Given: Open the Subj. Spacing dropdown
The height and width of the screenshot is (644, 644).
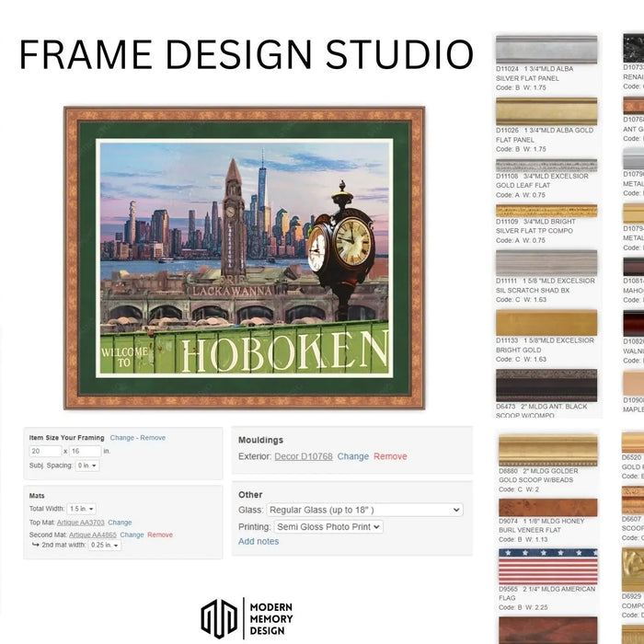Looking at the screenshot, I should pos(87,466).
